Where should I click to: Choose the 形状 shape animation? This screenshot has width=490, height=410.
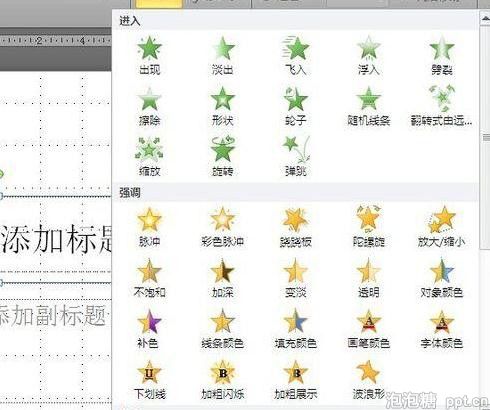click(x=222, y=107)
